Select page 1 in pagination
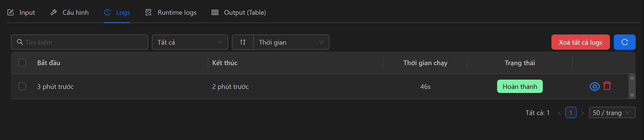 (x=571, y=113)
